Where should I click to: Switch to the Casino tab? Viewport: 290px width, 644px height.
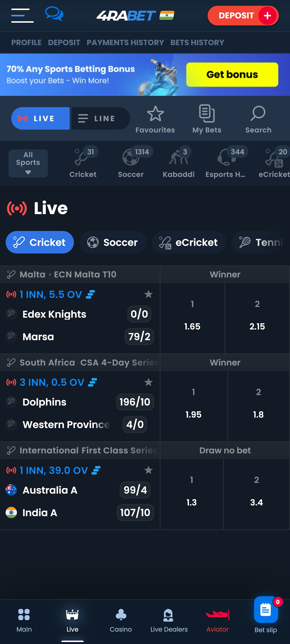point(121,621)
